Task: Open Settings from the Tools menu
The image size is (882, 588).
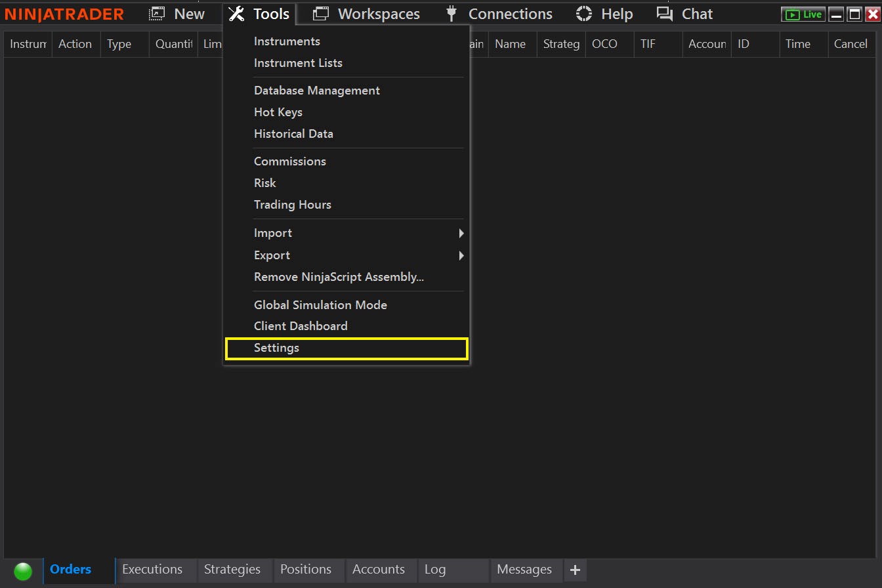Action: tap(276, 348)
